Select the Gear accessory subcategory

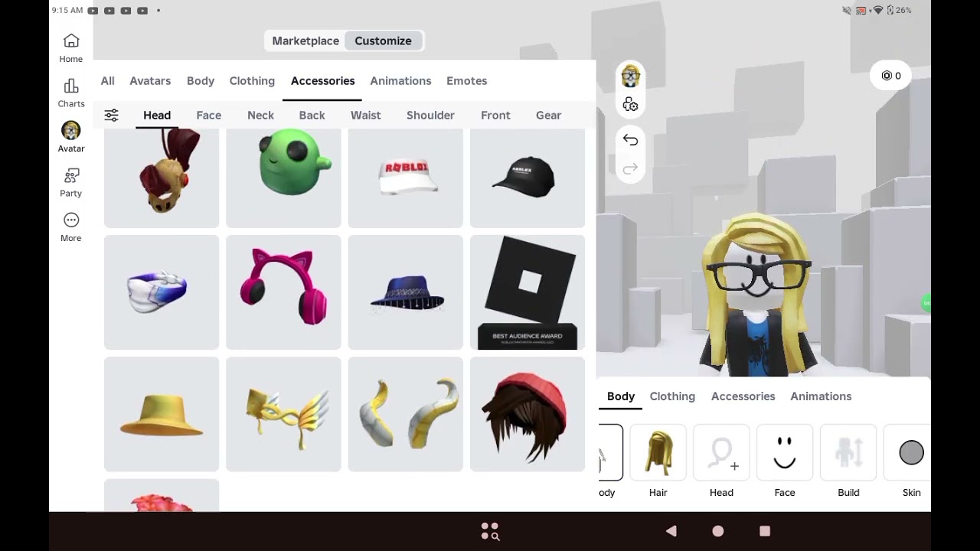pos(549,116)
